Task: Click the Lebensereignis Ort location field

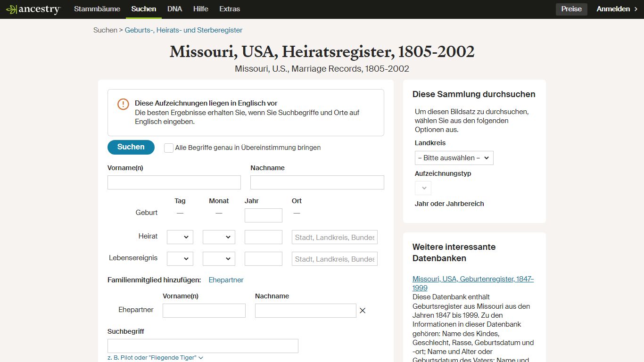Action: coord(335,259)
